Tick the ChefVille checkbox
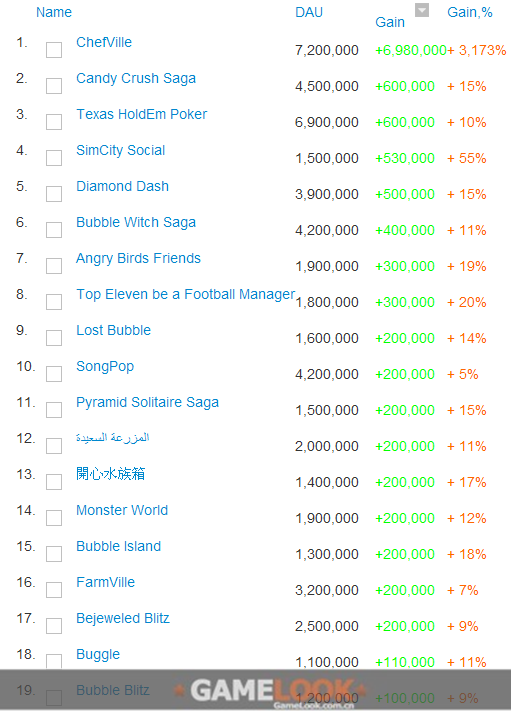 pos(54,50)
